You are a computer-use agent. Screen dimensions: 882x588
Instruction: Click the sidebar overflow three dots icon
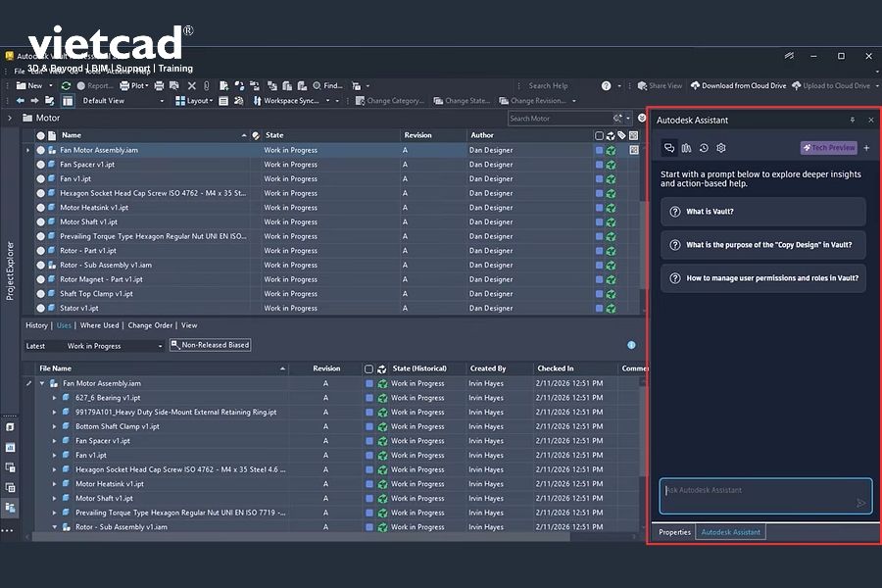pos(7,530)
